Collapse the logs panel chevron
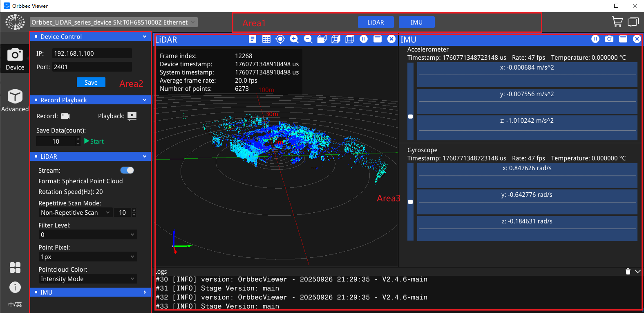 [638, 272]
